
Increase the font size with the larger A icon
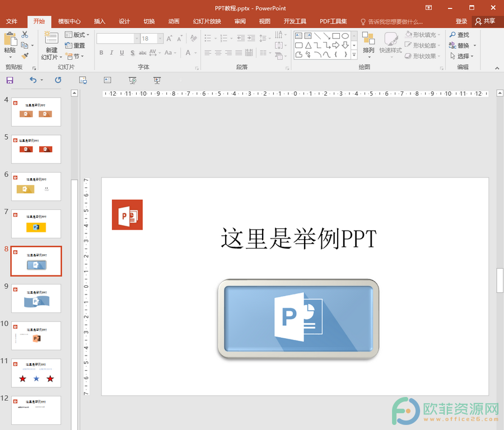coord(169,39)
